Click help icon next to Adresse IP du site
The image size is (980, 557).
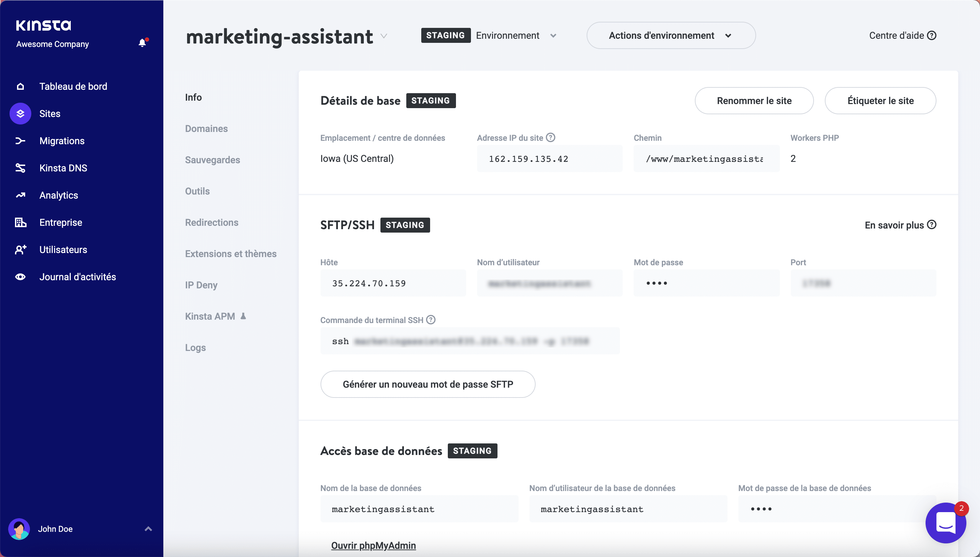pos(551,137)
